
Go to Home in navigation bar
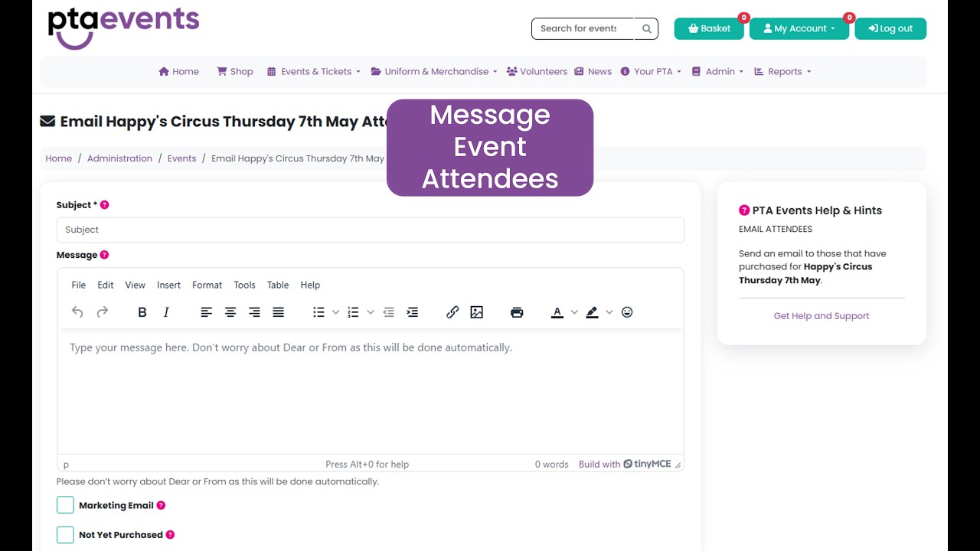click(x=178, y=71)
